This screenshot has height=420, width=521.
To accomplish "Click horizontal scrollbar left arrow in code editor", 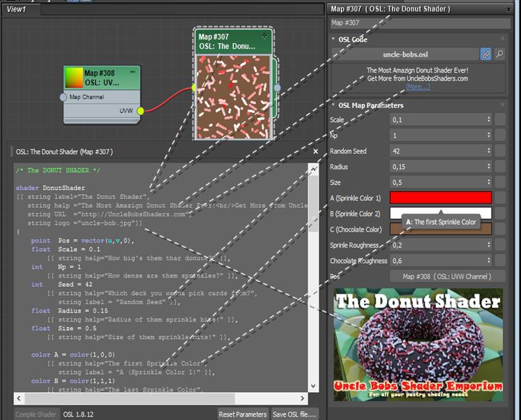I will coord(19,398).
